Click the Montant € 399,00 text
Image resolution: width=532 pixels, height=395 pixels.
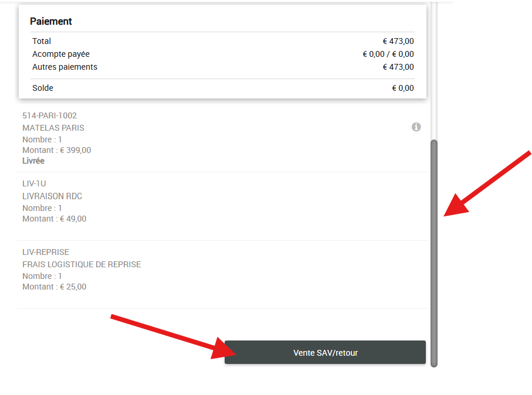(56, 150)
